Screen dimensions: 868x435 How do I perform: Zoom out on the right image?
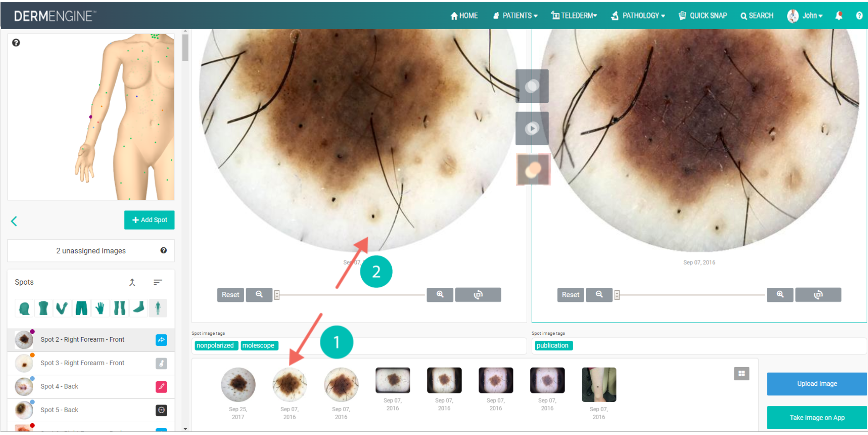(599, 295)
